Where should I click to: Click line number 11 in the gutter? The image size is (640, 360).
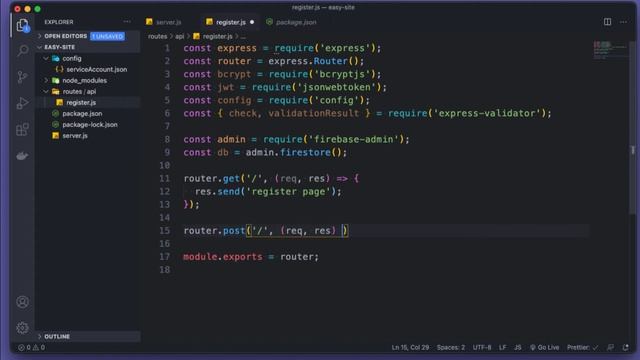pyautogui.click(x=164, y=178)
